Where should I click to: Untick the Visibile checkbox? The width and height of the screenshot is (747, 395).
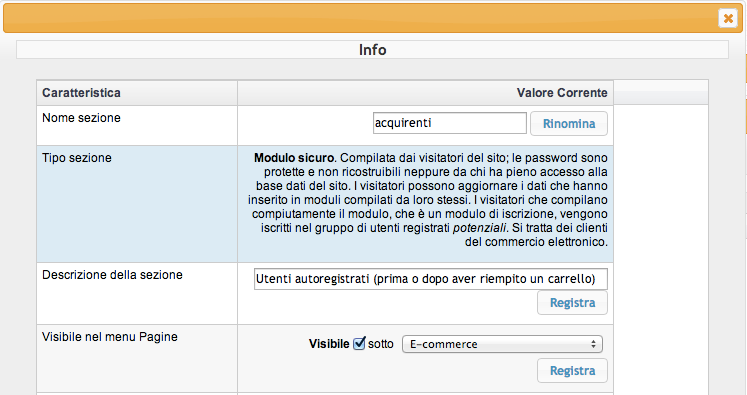click(x=359, y=343)
